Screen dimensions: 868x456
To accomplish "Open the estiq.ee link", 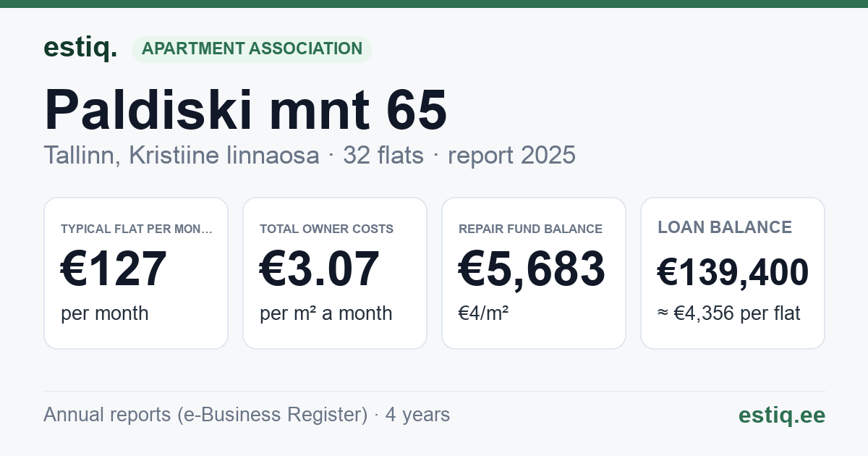I will click(782, 415).
